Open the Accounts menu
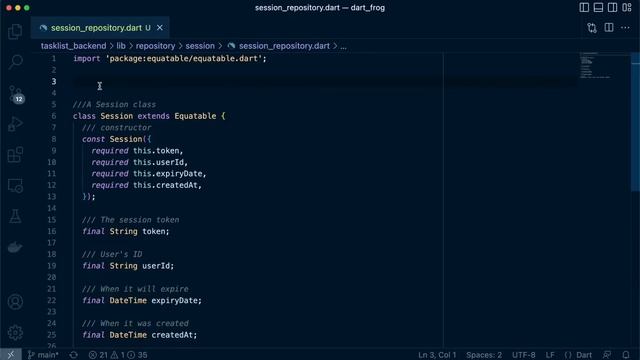The image size is (640, 360). [x=15, y=302]
